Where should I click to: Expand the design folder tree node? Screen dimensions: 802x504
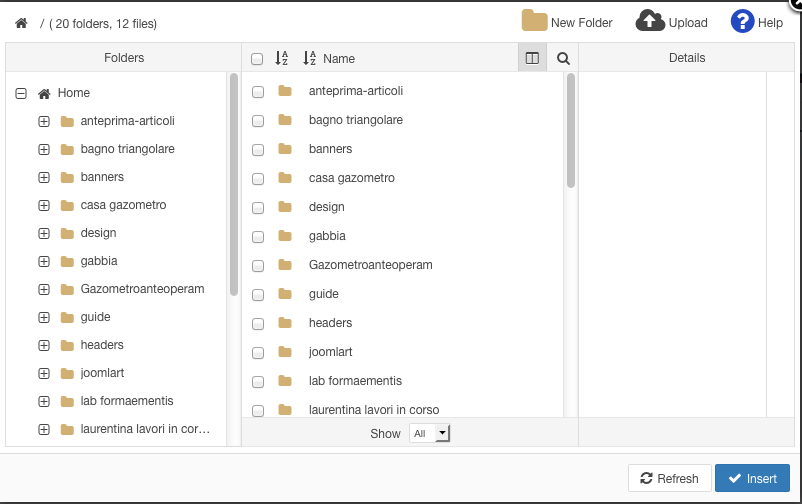[x=44, y=233]
